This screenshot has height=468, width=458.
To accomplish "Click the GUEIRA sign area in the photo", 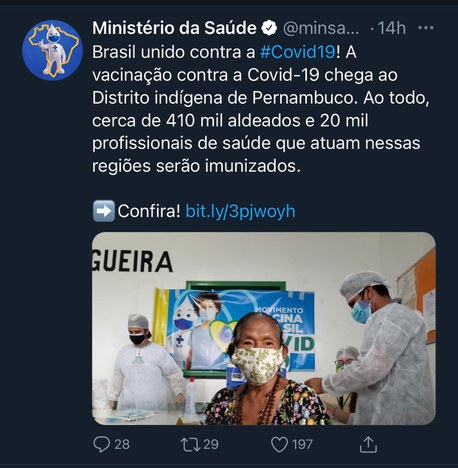I will tap(132, 261).
